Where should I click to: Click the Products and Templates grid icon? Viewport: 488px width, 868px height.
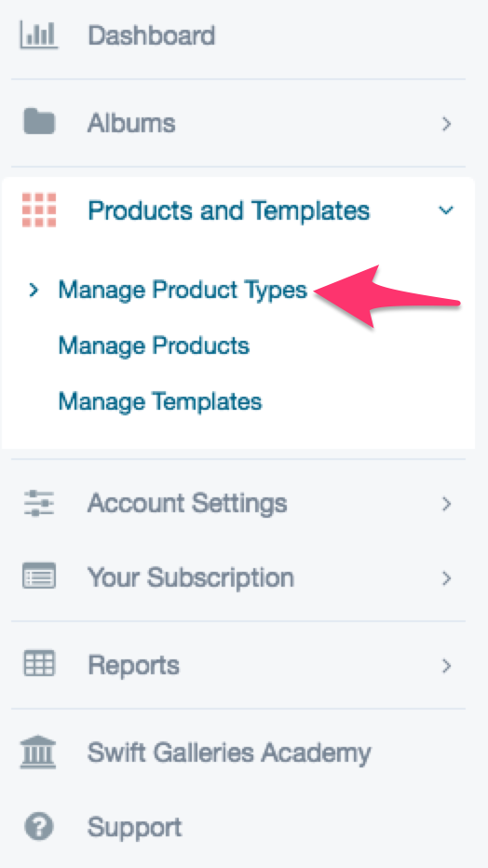(39, 210)
